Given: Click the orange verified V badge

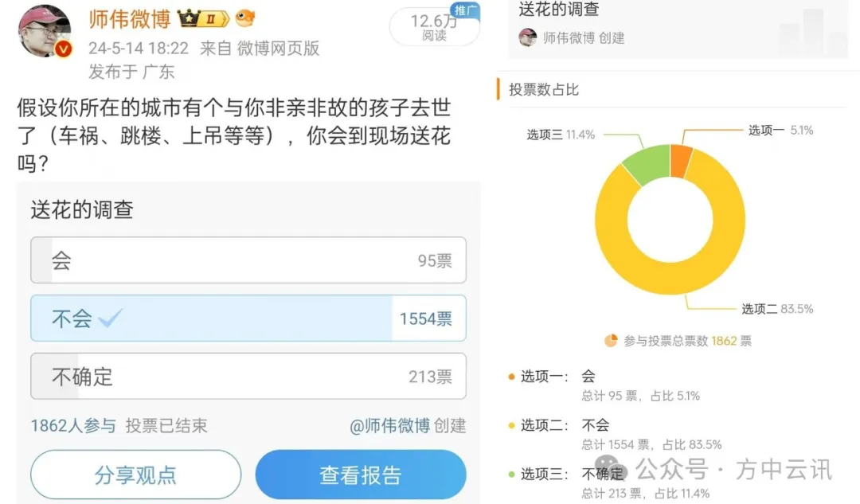Looking at the screenshot, I should [64, 49].
